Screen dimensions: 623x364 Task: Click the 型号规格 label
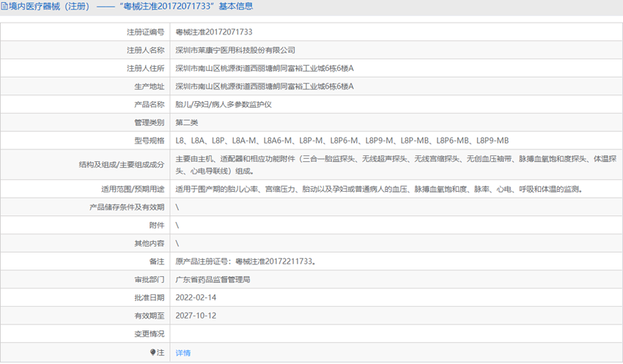coord(150,141)
